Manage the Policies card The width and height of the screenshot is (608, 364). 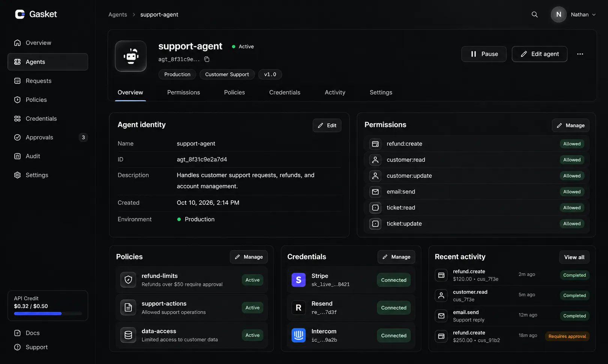(249, 257)
